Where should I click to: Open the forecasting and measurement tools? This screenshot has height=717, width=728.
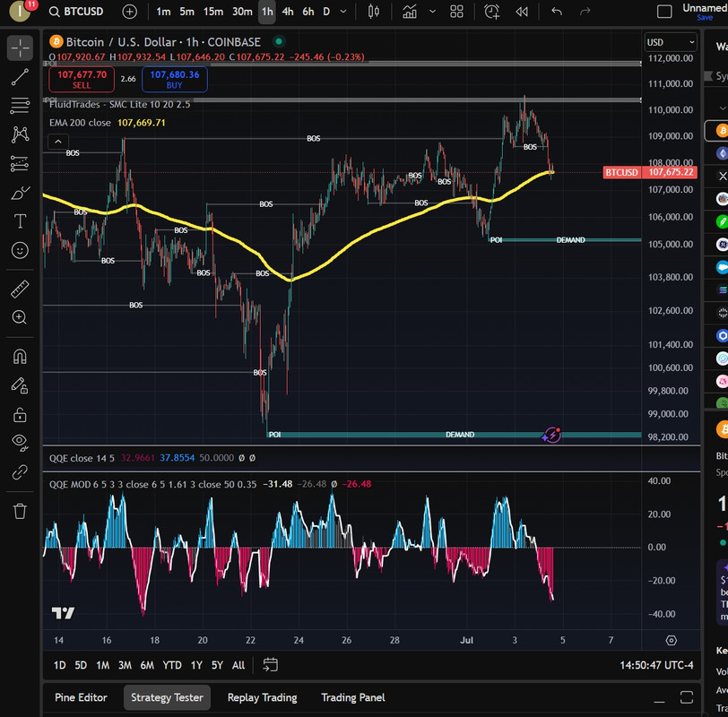click(20, 163)
